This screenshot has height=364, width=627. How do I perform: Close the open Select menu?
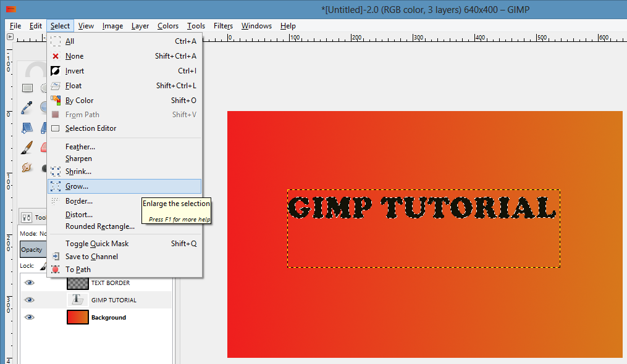[x=60, y=25]
